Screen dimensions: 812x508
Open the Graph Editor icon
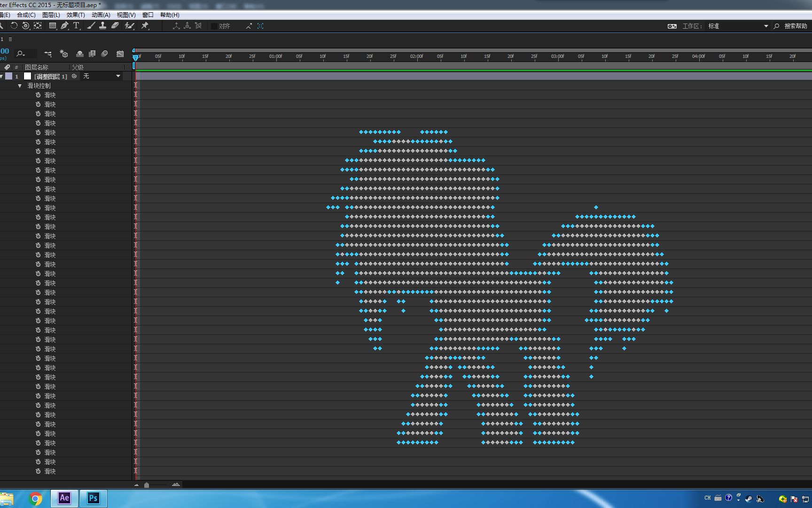click(x=120, y=54)
